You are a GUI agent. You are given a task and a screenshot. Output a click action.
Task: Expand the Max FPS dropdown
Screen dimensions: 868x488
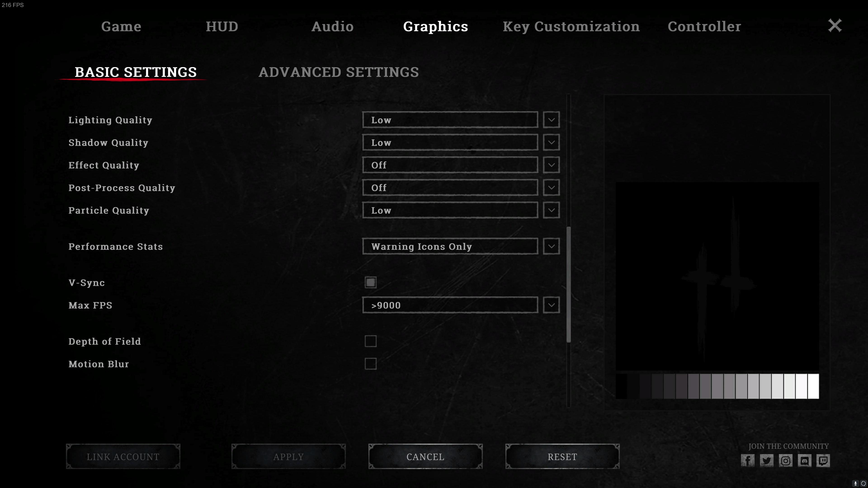click(x=551, y=305)
